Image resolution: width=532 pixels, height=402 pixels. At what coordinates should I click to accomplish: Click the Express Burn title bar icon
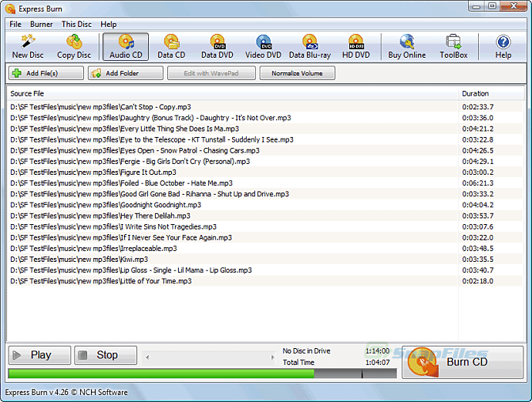pyautogui.click(x=11, y=8)
